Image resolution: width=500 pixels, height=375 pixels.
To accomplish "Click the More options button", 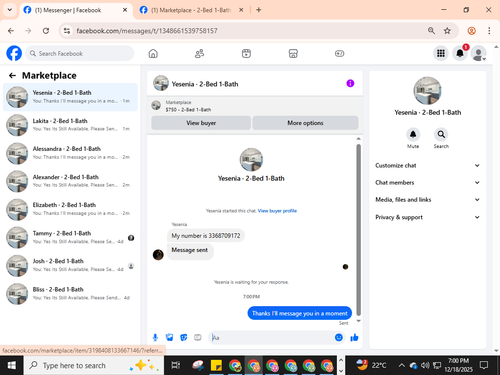I will [305, 123].
